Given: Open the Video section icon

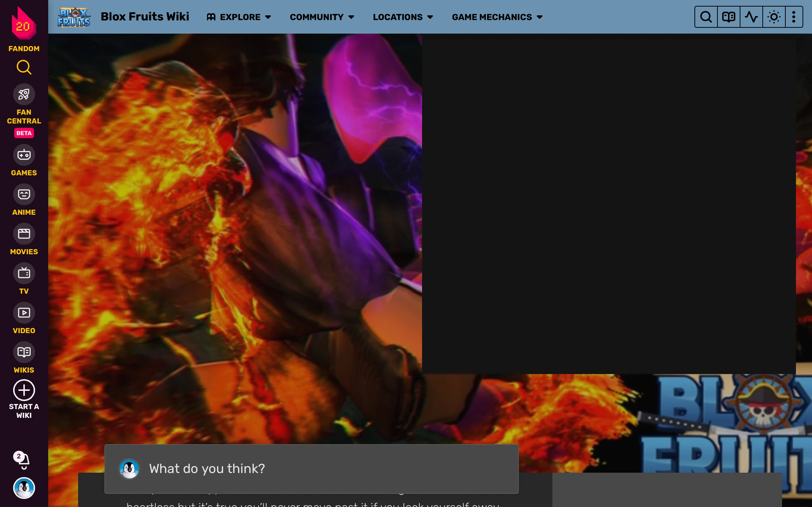Looking at the screenshot, I should pos(24,313).
